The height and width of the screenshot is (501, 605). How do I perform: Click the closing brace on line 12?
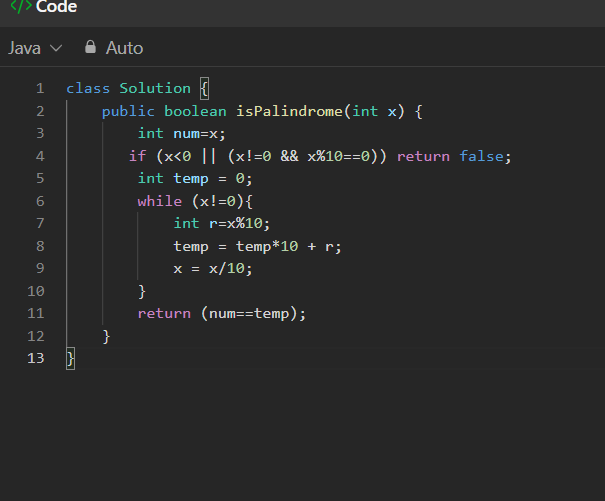106,337
